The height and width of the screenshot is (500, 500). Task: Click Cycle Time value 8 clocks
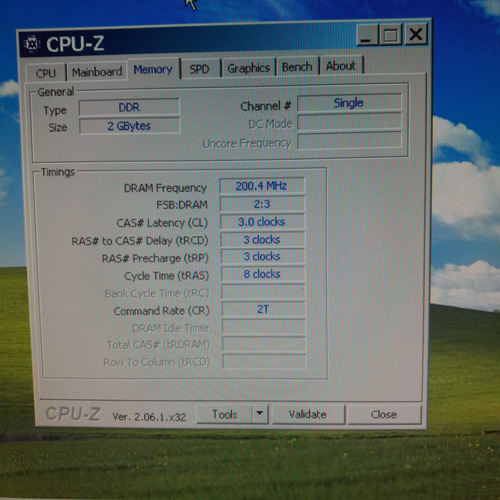pyautogui.click(x=263, y=274)
